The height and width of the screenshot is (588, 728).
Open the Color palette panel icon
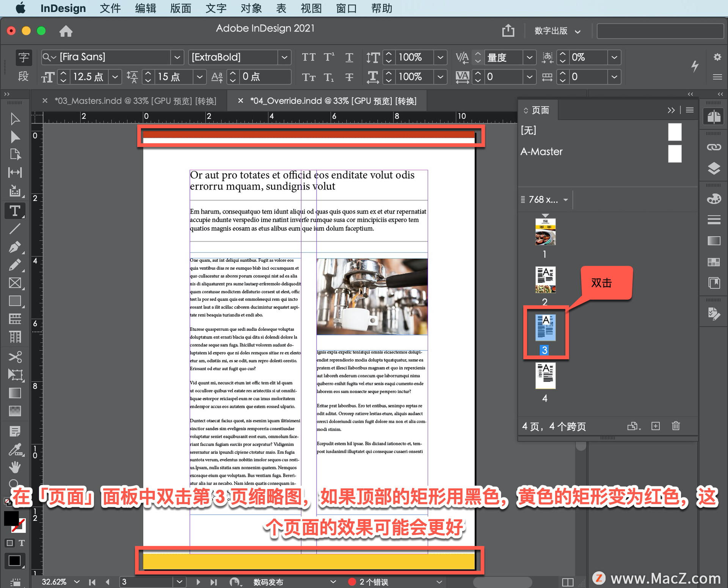714,199
